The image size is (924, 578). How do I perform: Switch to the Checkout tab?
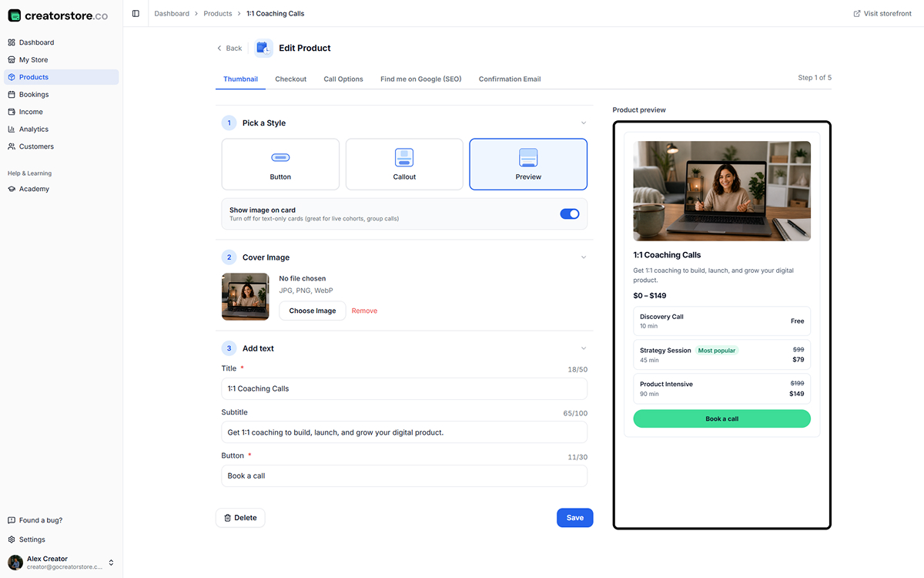point(290,79)
